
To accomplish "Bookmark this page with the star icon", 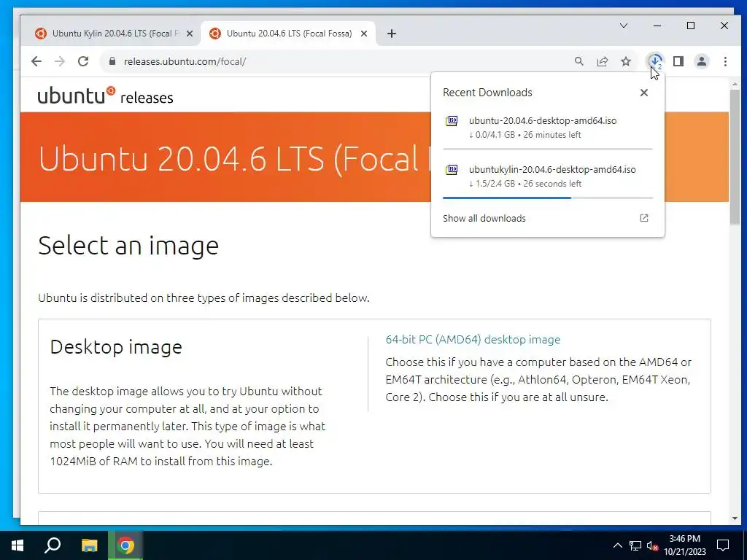I will coord(626,61).
